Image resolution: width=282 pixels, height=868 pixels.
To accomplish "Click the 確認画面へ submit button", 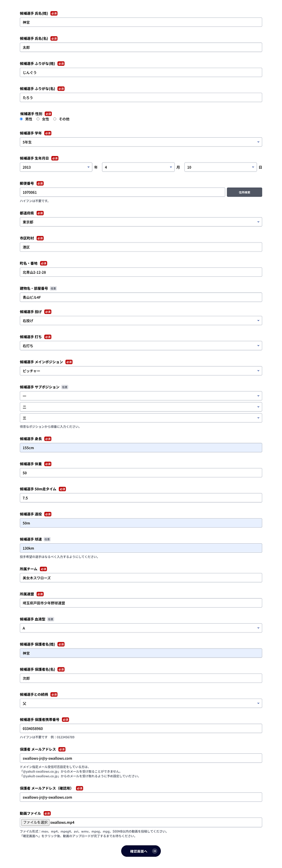I will pyautogui.click(x=141, y=851).
